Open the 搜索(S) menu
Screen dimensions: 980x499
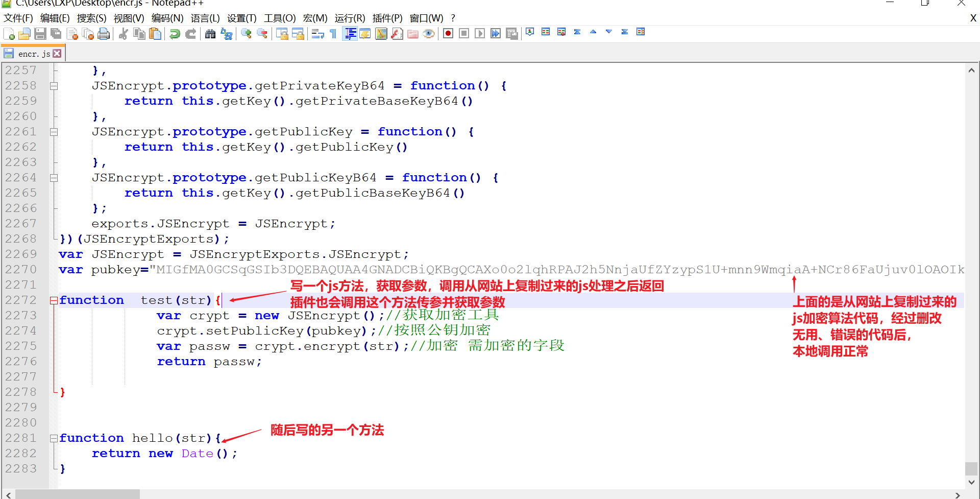(x=92, y=18)
